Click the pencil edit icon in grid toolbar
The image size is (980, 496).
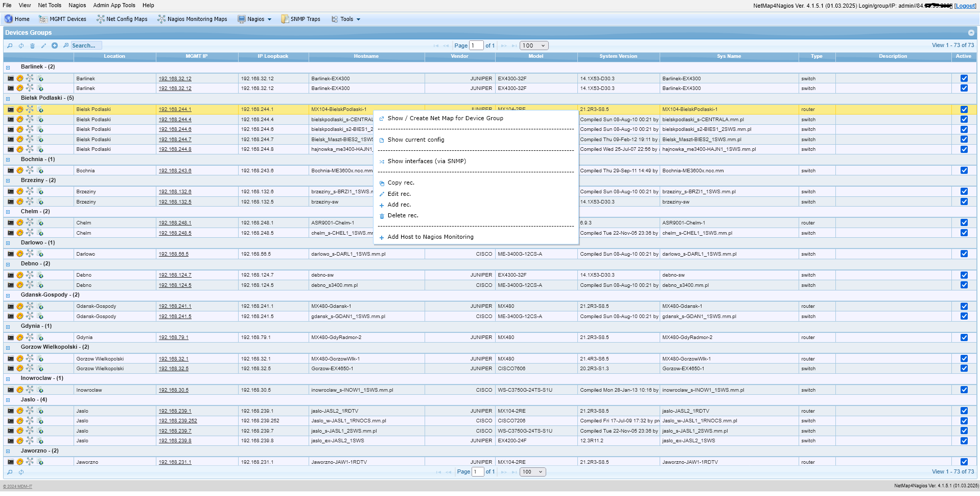pos(43,46)
